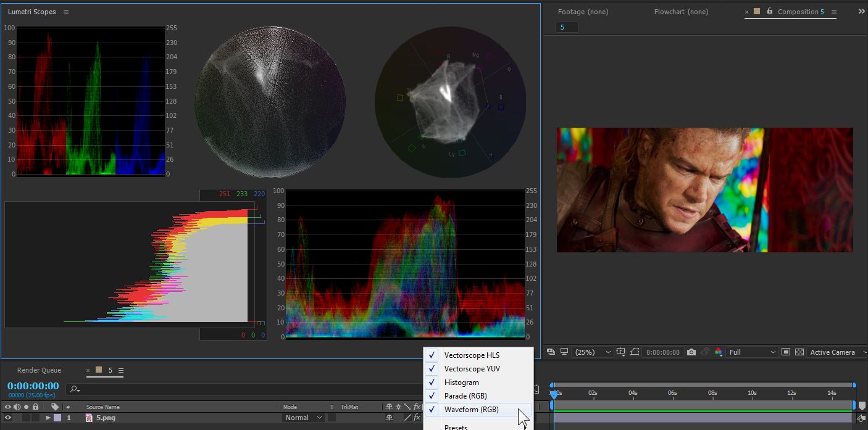Open the Show Channel color management icon
868x430 pixels.
pos(719,352)
